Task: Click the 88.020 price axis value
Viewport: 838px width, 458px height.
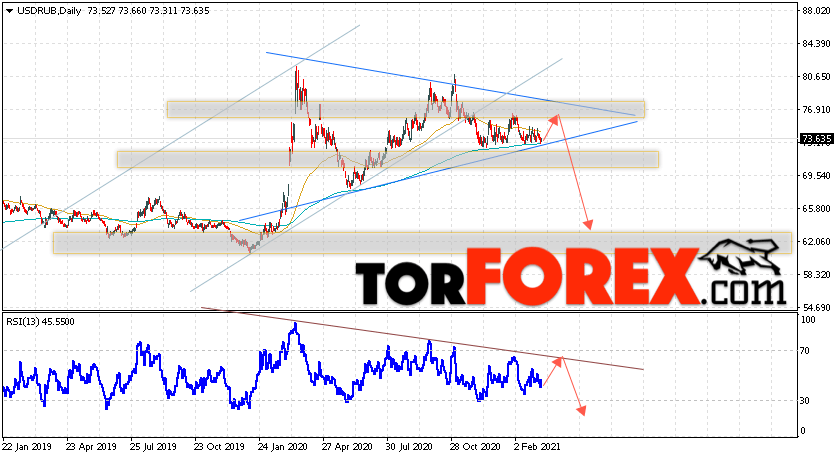Action: point(817,11)
